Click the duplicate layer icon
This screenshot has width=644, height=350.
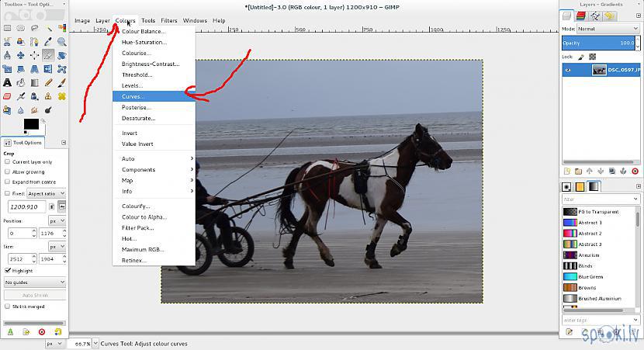pyautogui.click(x=612, y=171)
